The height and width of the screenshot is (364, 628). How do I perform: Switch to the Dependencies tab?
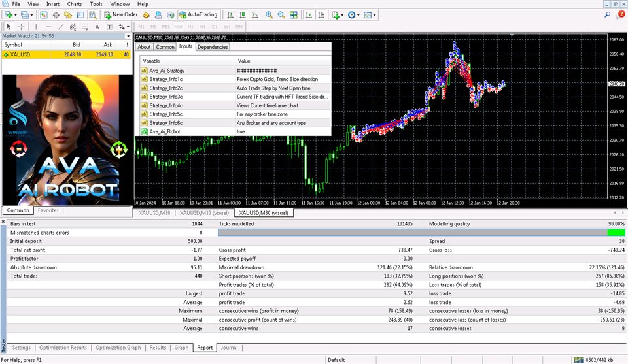(x=213, y=47)
